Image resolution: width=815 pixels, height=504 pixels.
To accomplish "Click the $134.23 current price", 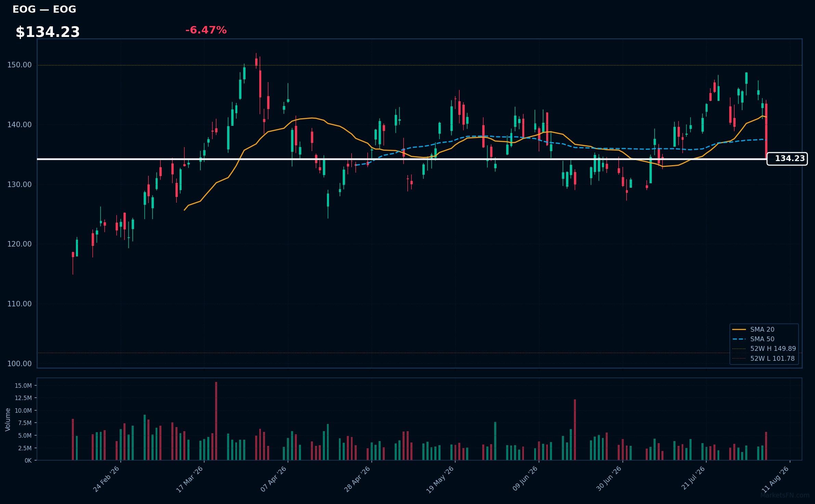I will [48, 32].
